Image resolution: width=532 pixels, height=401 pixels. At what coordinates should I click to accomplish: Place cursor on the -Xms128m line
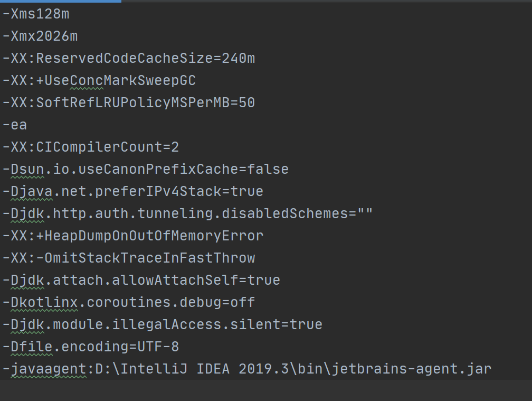coord(36,14)
